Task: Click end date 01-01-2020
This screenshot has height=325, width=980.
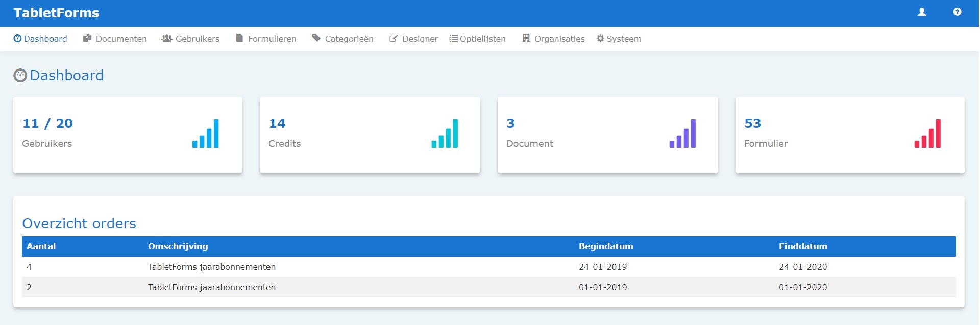Action: 803,287
